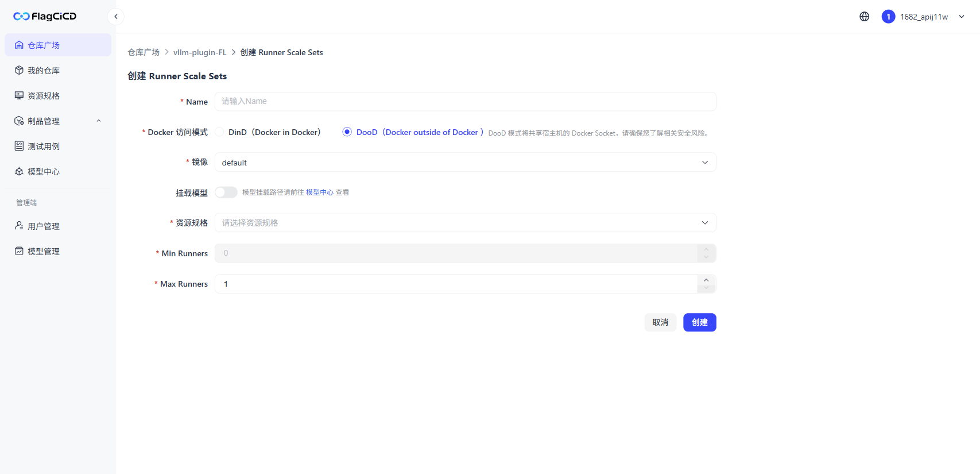Toggle the 挂载模型 switch
This screenshot has height=474, width=980.
coord(226,192)
